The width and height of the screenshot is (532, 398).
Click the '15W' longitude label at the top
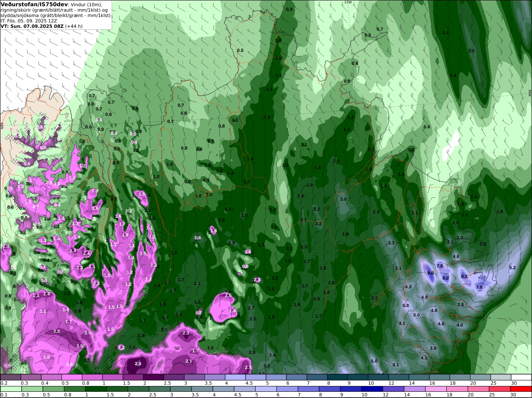pos(348,2)
